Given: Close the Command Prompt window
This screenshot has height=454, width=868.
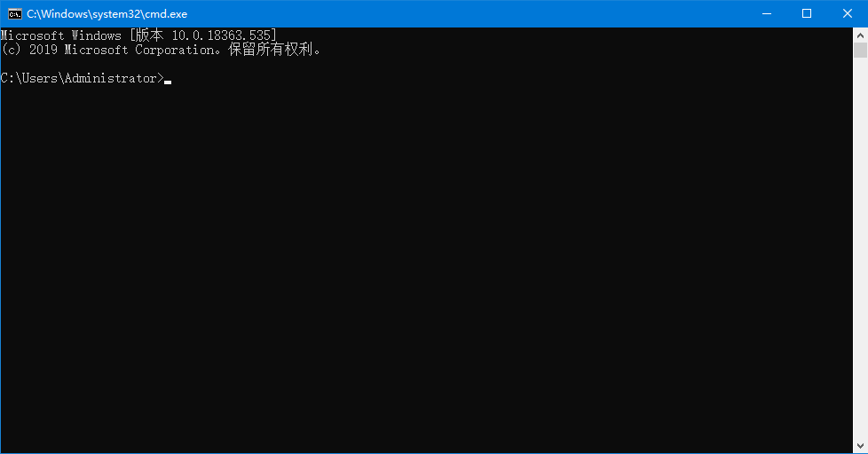Looking at the screenshot, I should [848, 14].
